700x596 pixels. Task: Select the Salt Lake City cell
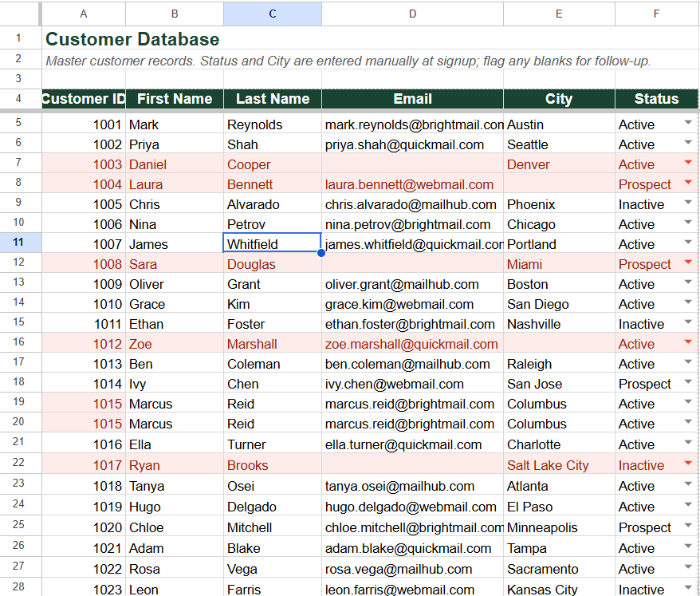(559, 465)
